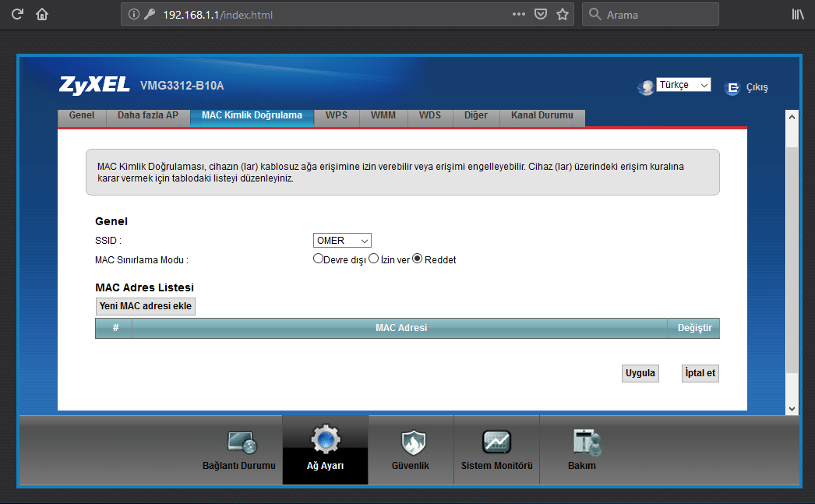This screenshot has width=815, height=504.
Task: Open page actions three-dot menu
Action: coord(518,14)
